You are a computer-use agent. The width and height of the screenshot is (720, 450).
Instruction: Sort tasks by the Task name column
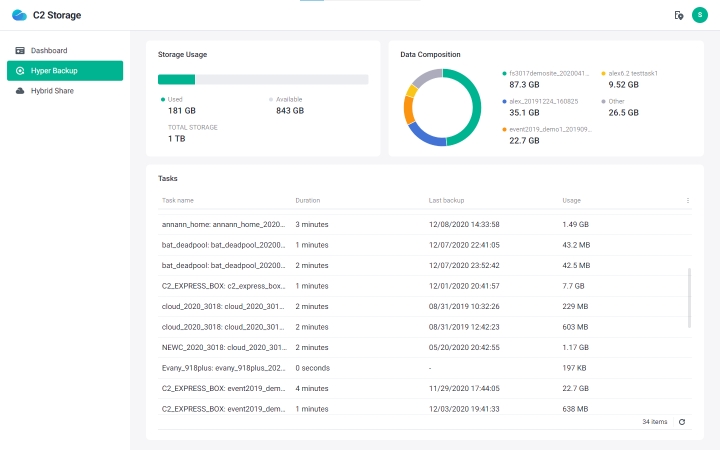point(178,200)
